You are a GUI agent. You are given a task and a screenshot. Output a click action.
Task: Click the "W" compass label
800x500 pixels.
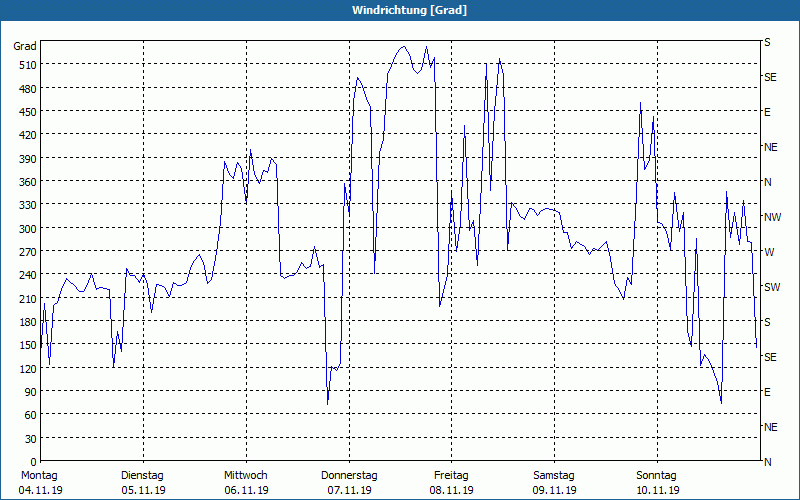(769, 252)
